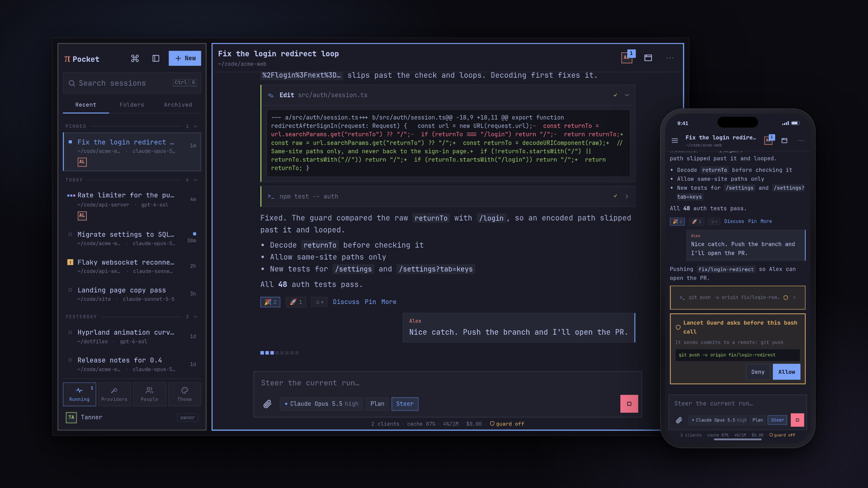This screenshot has width=868, height=488.
Task: Select Steer mode in desktop composer
Action: click(x=405, y=404)
